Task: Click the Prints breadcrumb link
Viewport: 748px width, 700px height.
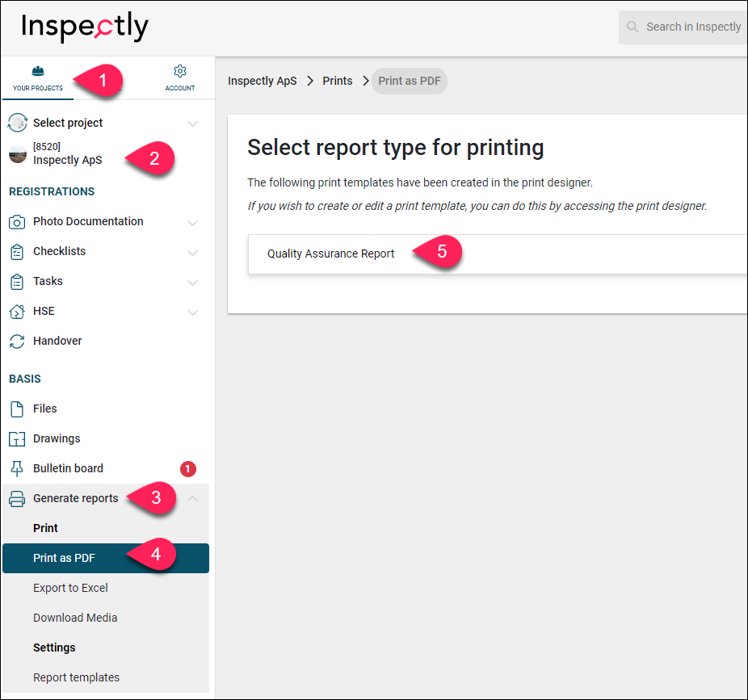Action: point(338,81)
